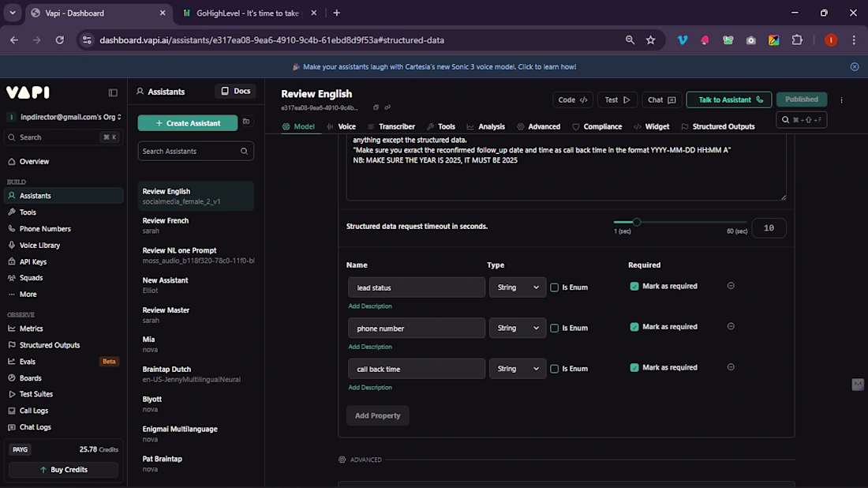Copy assistant link icon next to ID

click(387, 107)
